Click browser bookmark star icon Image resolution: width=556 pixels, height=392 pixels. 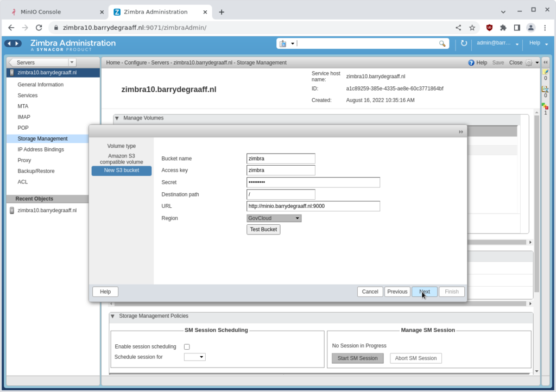[x=472, y=28]
